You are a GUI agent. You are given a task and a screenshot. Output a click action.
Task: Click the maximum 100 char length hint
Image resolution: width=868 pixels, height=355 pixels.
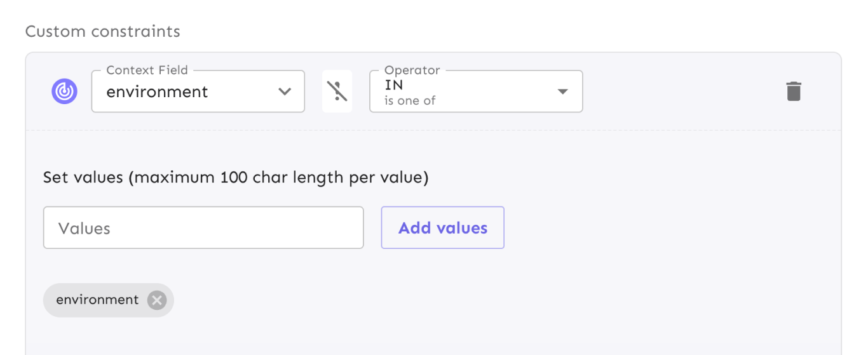[x=278, y=177]
